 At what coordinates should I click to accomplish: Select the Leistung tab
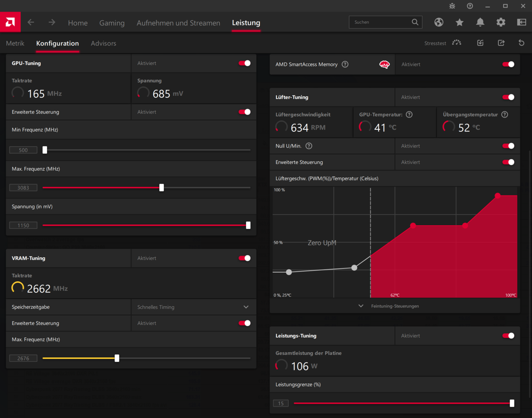pos(246,23)
